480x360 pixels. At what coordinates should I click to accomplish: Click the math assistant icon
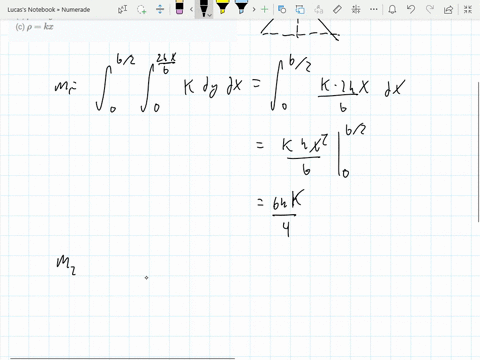pyautogui.click(x=356, y=9)
